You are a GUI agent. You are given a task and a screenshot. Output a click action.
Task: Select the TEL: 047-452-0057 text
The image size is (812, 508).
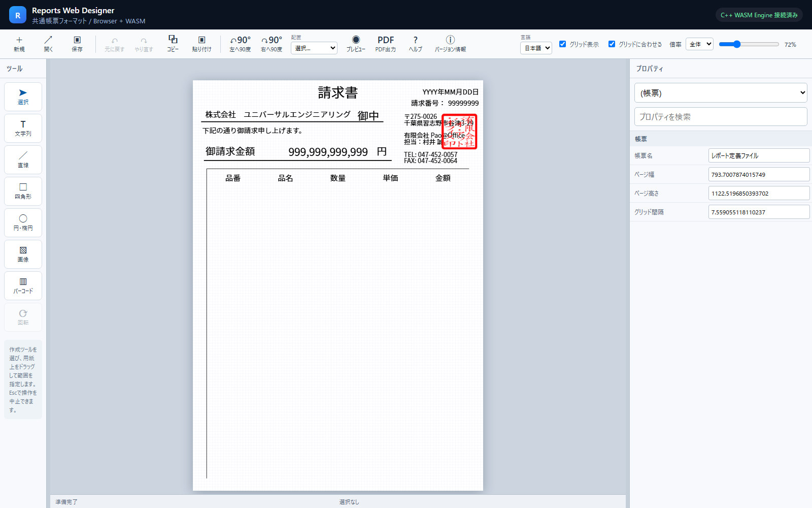(431, 154)
